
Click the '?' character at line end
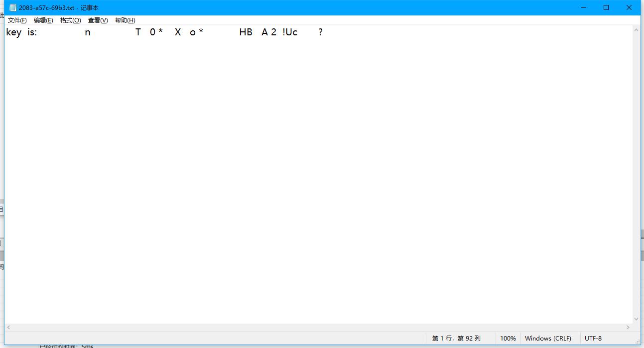coord(320,32)
